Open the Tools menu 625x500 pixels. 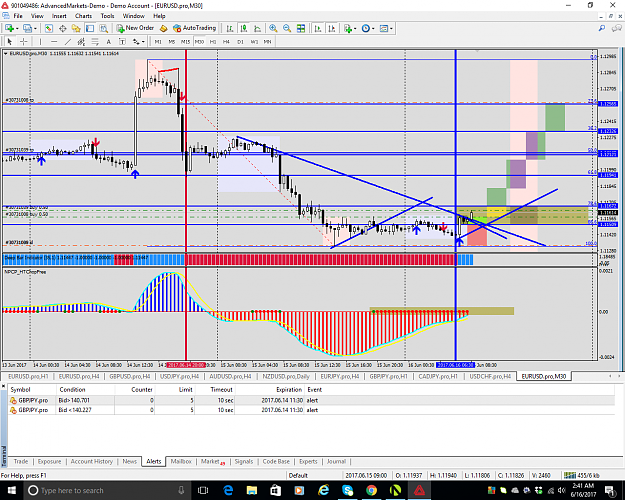107,16
